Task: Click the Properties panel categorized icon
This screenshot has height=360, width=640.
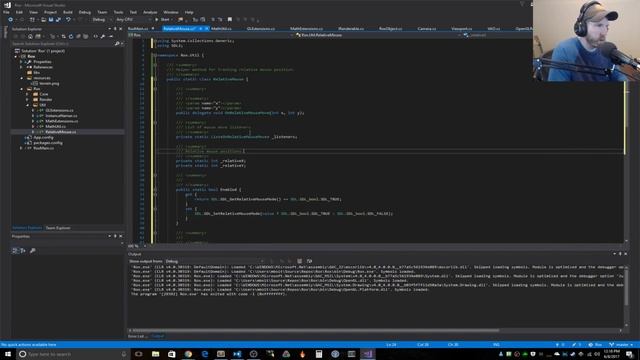Action: point(15,250)
